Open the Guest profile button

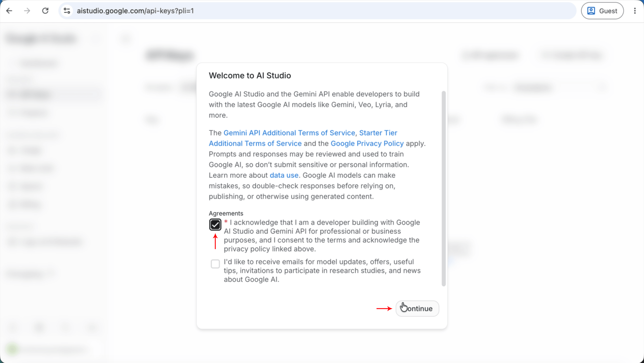coord(602,11)
